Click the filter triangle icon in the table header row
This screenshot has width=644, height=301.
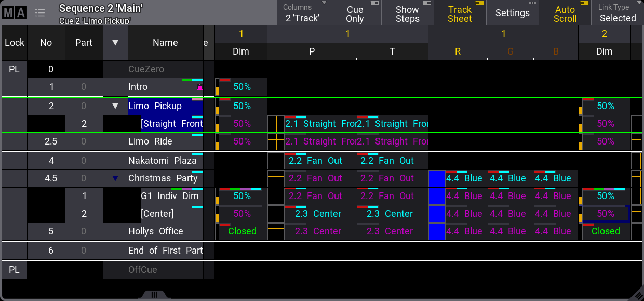[x=115, y=43]
